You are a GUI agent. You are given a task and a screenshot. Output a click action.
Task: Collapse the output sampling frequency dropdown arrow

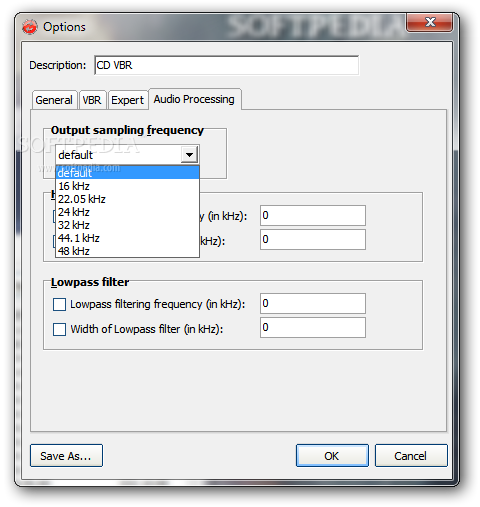coord(190,155)
